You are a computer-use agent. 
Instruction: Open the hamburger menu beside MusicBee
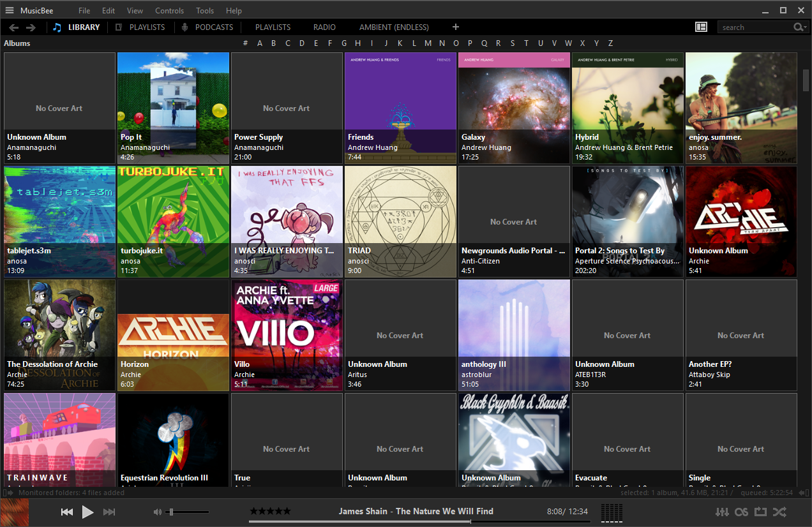[x=10, y=10]
